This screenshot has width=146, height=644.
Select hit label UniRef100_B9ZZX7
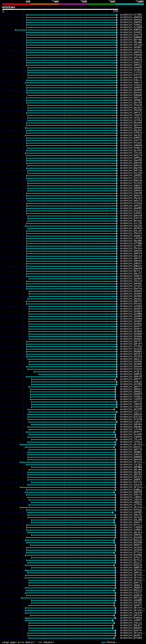click(131, 447)
